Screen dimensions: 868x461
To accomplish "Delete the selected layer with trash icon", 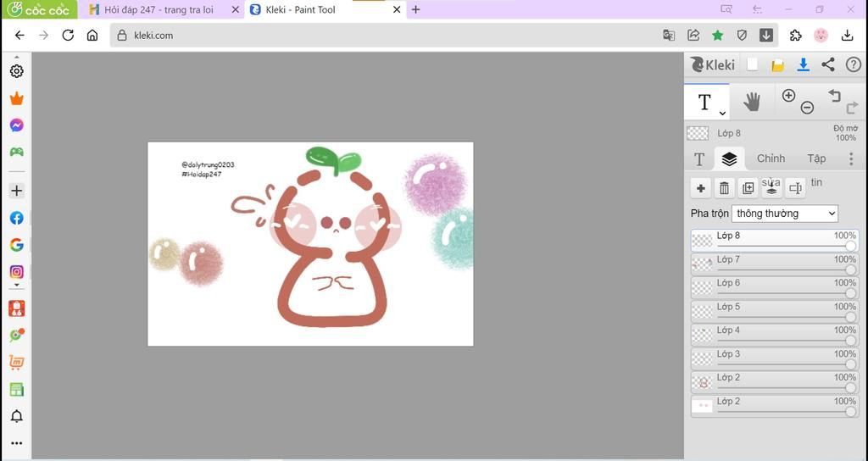I will tap(724, 188).
